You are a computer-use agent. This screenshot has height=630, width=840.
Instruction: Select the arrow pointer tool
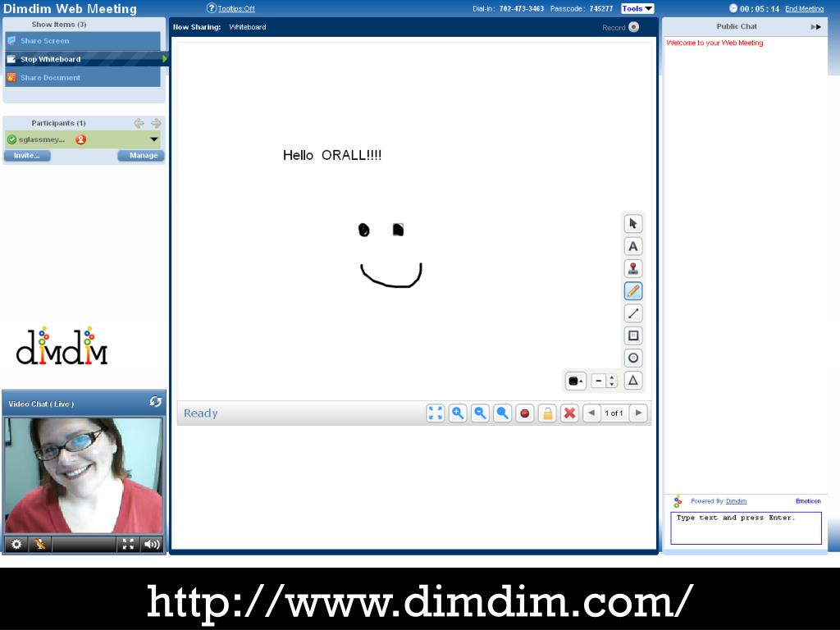coord(632,224)
